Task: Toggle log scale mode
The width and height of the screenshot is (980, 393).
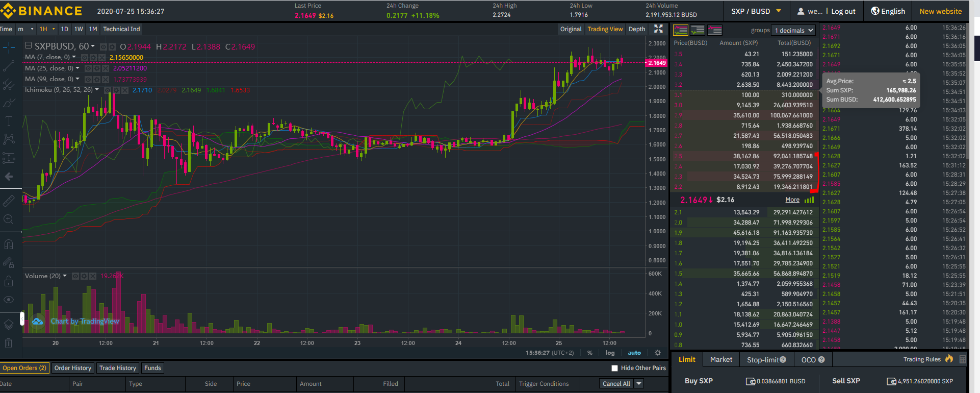Action: coord(610,353)
